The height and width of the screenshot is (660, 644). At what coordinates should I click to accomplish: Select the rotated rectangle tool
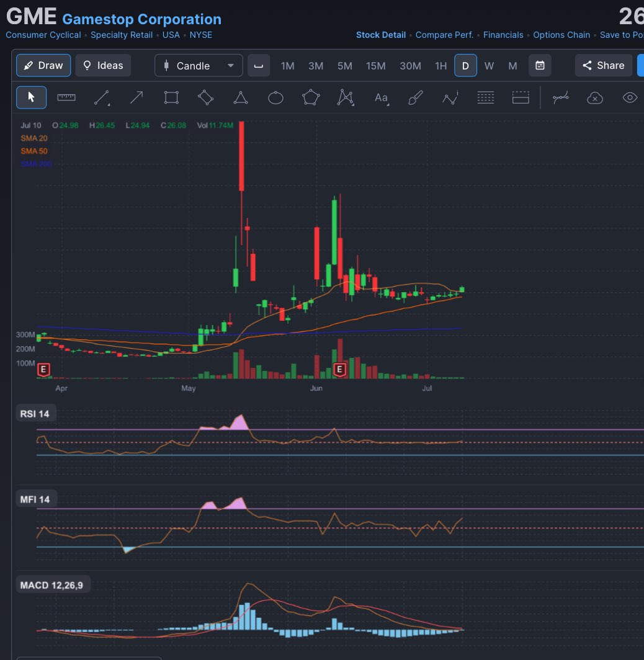[206, 97]
